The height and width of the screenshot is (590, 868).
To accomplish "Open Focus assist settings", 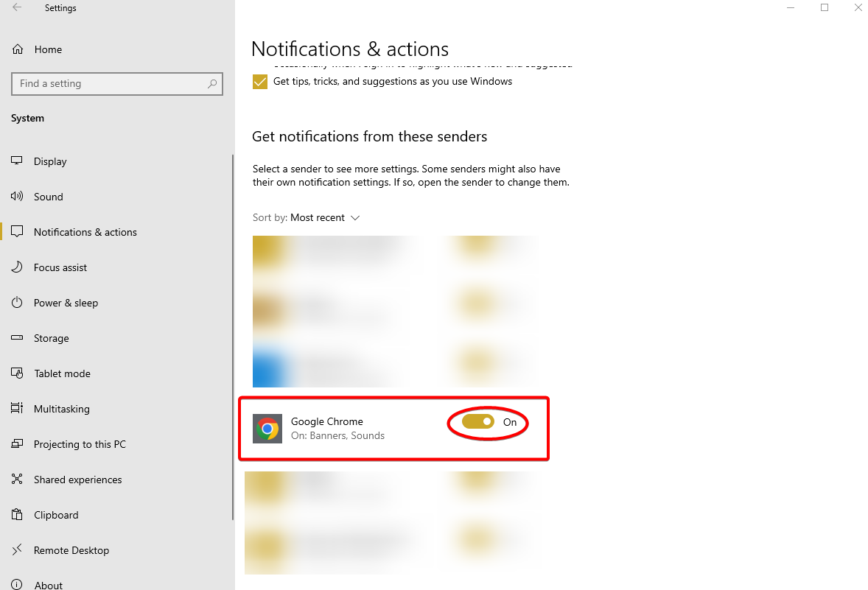I will [x=60, y=267].
